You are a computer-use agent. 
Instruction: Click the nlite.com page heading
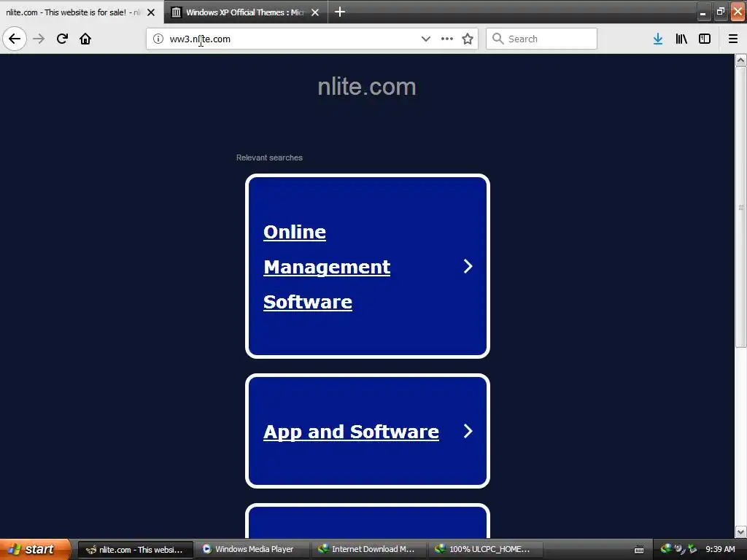(367, 87)
